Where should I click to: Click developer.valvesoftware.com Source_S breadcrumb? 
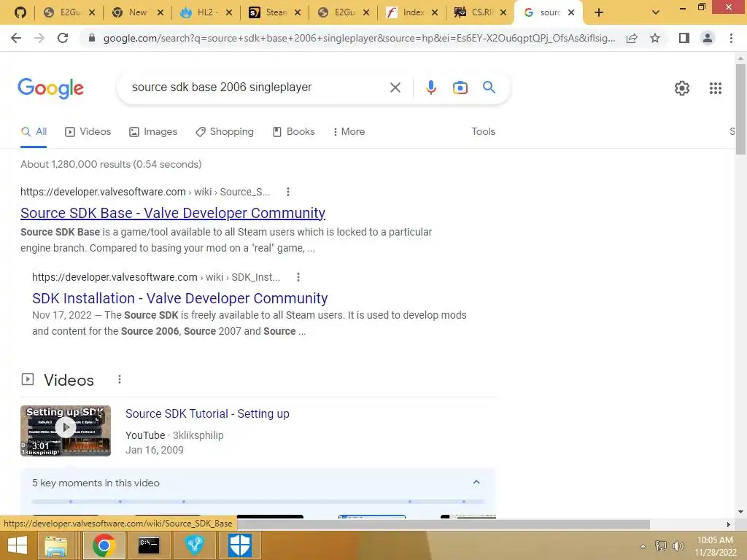tap(145, 192)
